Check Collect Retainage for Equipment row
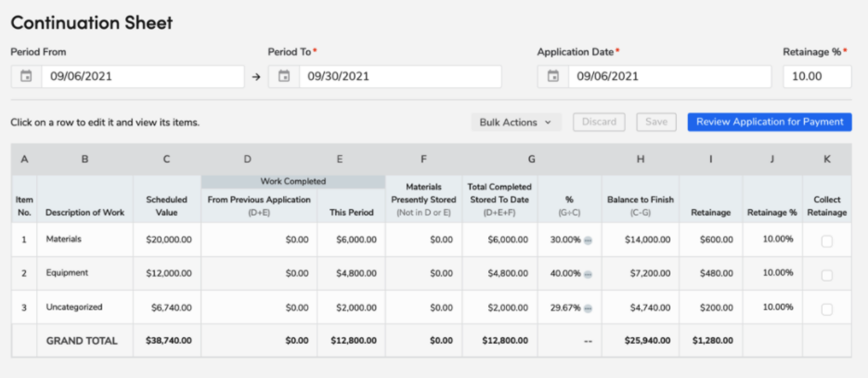868x378 pixels. (x=827, y=275)
